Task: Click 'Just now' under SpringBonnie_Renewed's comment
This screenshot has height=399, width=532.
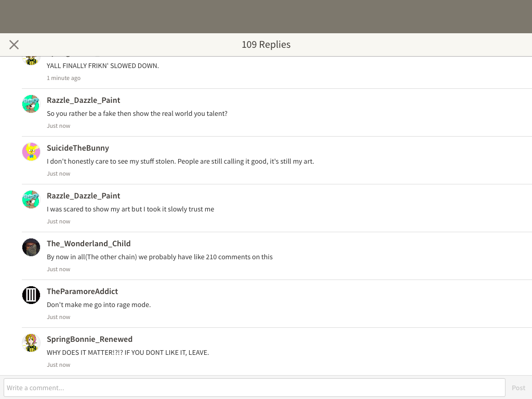Action: [x=59, y=365]
